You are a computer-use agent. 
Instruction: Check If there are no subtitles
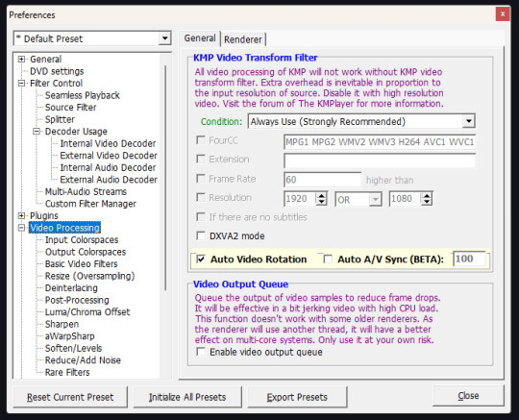click(x=201, y=217)
